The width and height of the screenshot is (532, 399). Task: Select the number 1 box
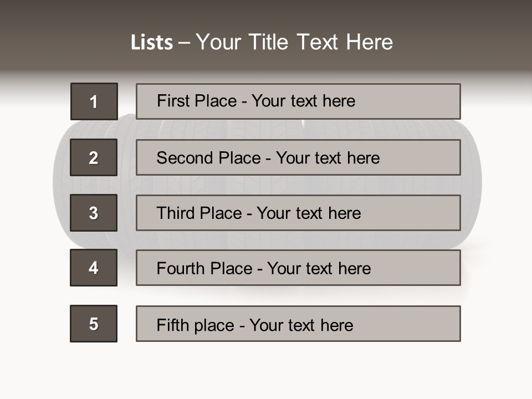[94, 101]
